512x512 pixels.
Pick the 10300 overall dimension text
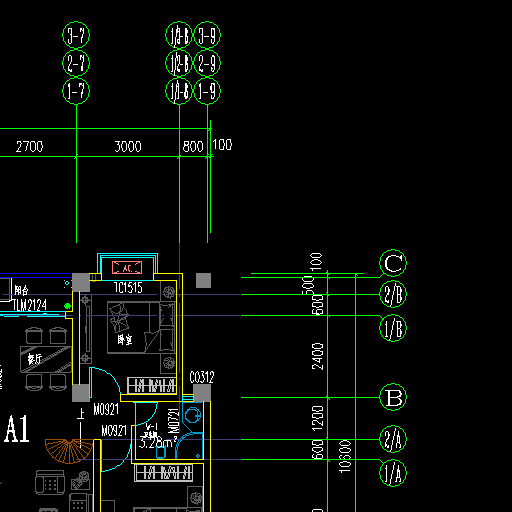(345, 456)
